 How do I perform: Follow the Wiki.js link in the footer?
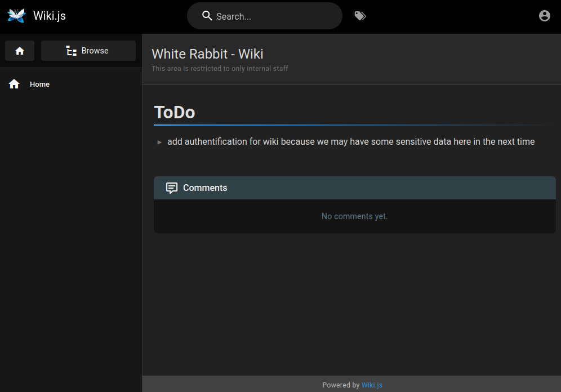372,385
